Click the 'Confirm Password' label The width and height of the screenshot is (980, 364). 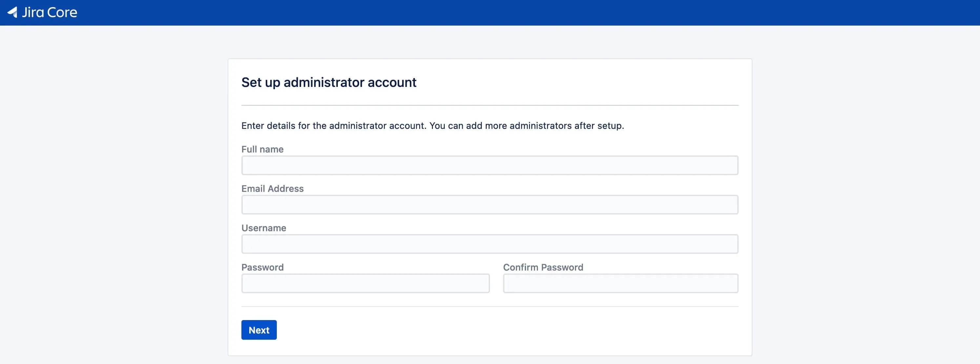[x=543, y=267]
